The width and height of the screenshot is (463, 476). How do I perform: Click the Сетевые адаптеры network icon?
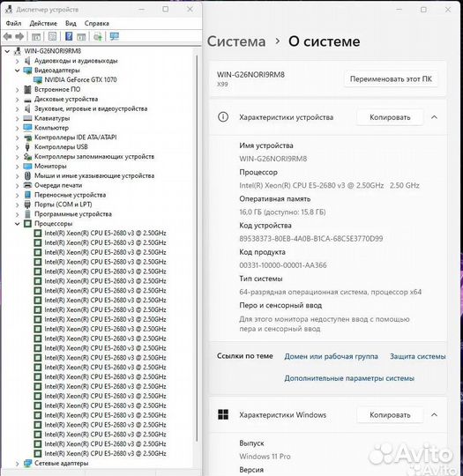point(27,464)
